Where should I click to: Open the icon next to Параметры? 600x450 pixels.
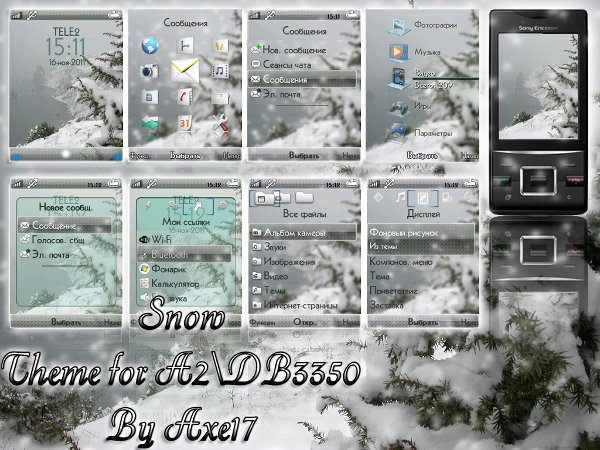click(x=397, y=133)
